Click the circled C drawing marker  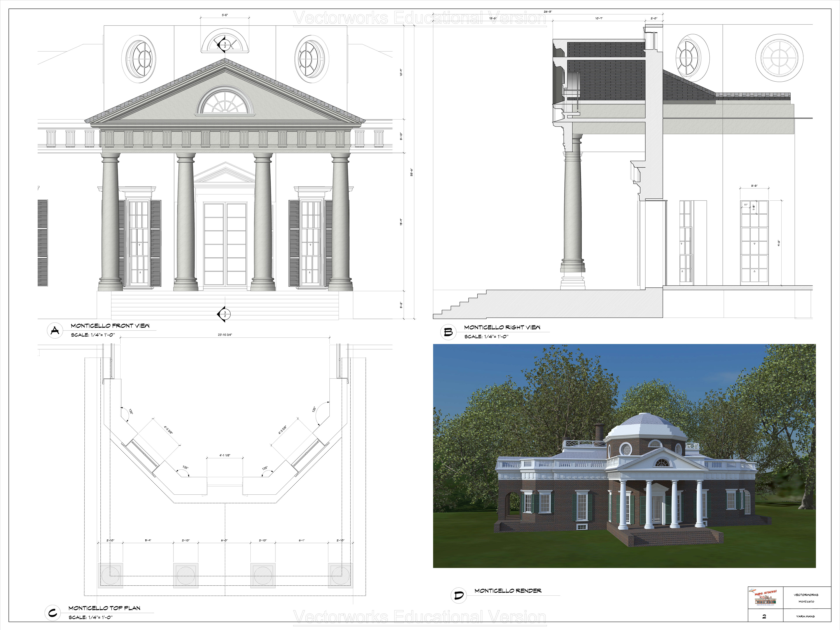52,613
